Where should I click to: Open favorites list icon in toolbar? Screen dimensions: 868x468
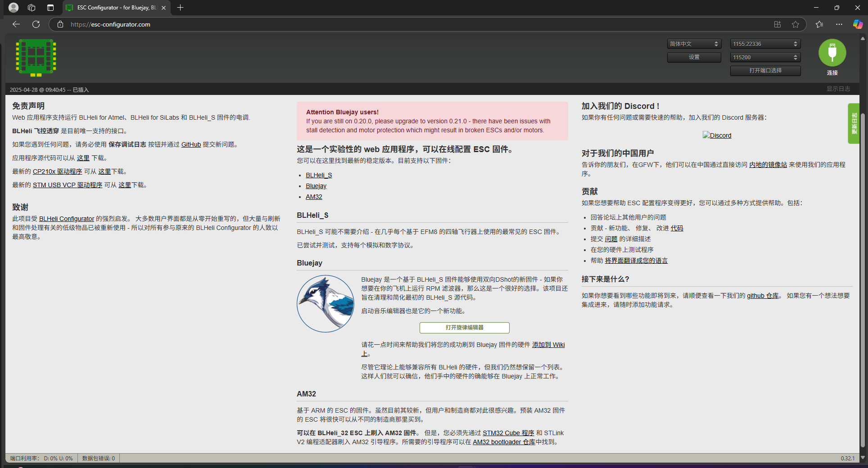[x=819, y=24]
